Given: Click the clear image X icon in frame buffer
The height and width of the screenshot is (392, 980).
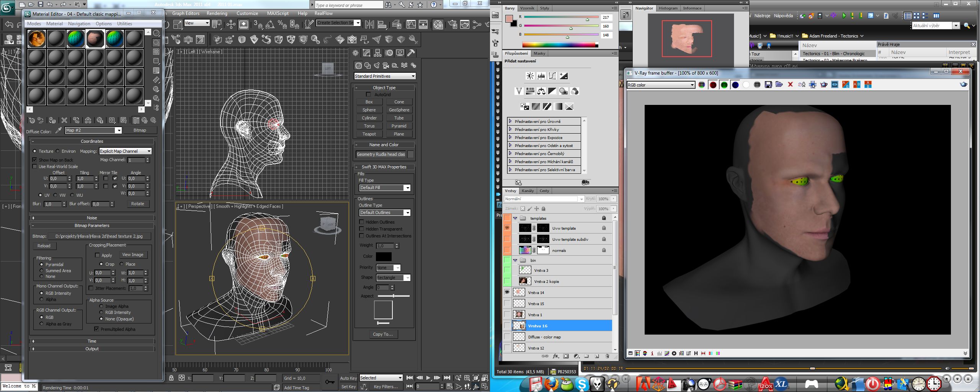Looking at the screenshot, I should tap(790, 85).
